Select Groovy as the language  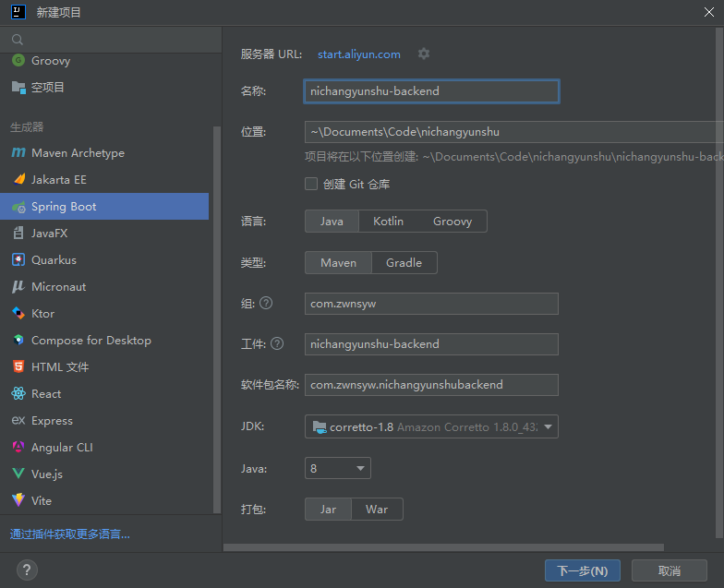(x=452, y=222)
